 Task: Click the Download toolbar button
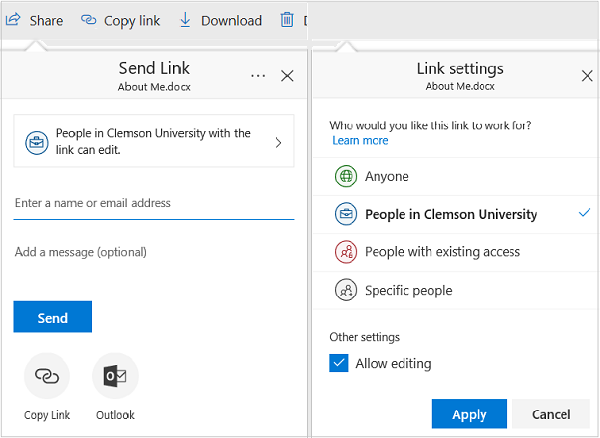tap(221, 21)
